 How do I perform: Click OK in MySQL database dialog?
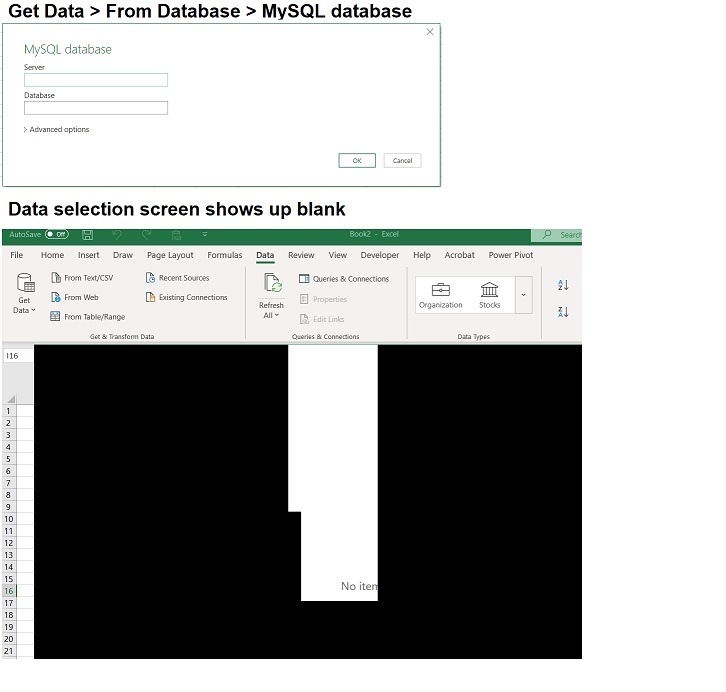coord(357,161)
